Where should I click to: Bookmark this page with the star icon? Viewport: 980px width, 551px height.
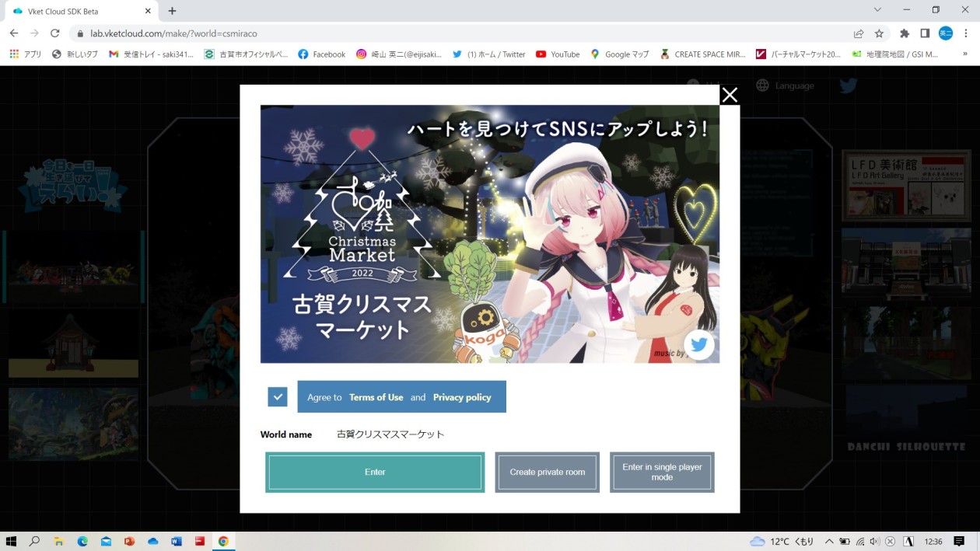[x=879, y=33]
